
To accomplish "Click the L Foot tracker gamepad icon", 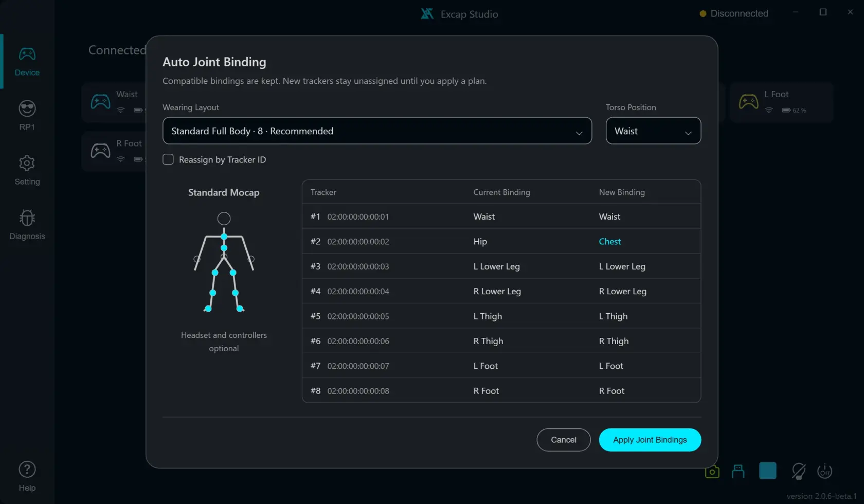I will pos(748,101).
